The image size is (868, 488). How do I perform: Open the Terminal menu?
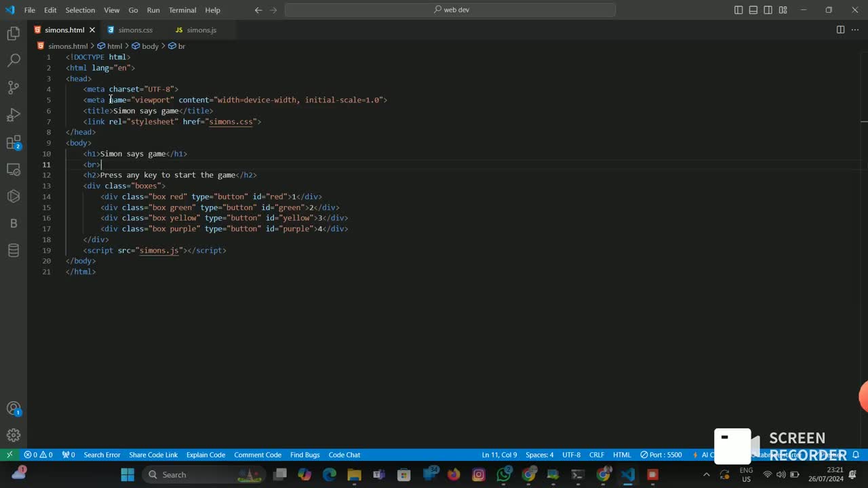click(x=182, y=10)
